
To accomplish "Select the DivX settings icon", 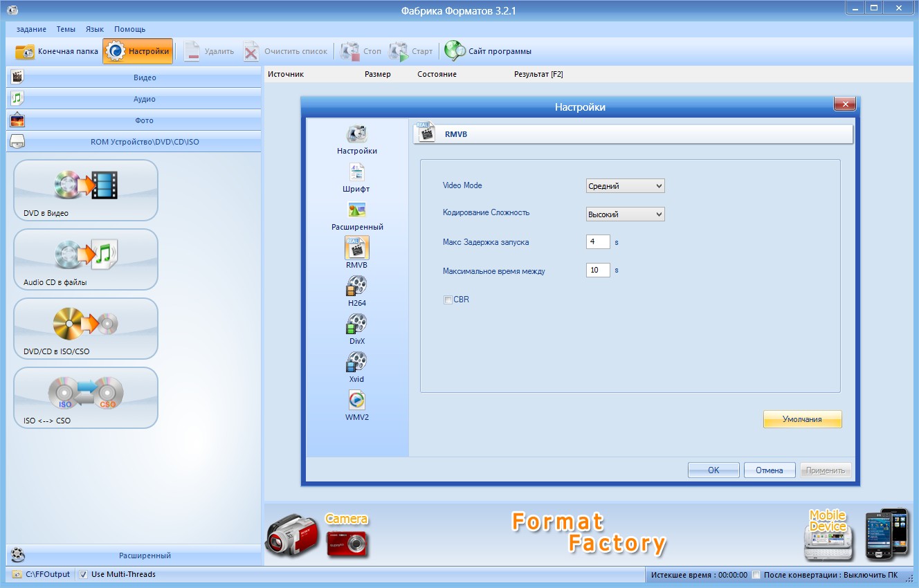I will pos(357,329).
